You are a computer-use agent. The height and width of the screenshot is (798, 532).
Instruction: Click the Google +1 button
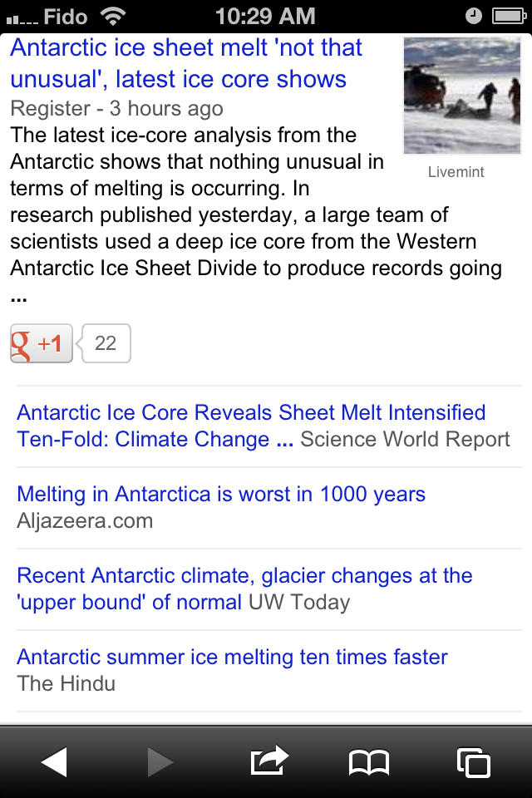click(42, 343)
